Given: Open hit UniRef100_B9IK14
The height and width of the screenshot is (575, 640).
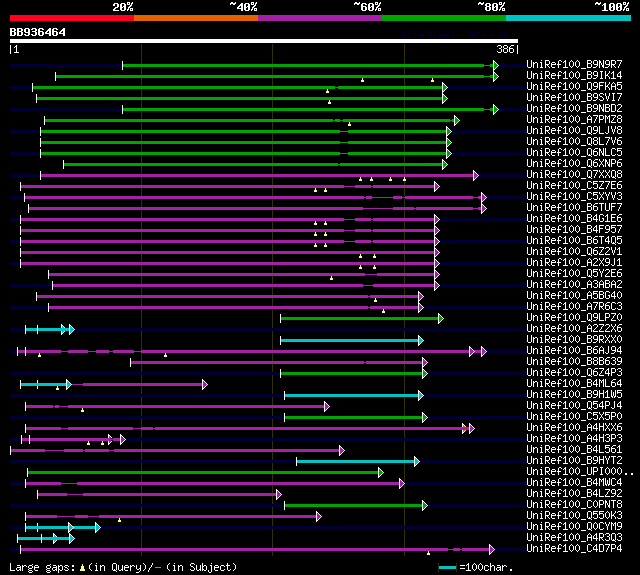Looking at the screenshot, I should (x=574, y=75).
